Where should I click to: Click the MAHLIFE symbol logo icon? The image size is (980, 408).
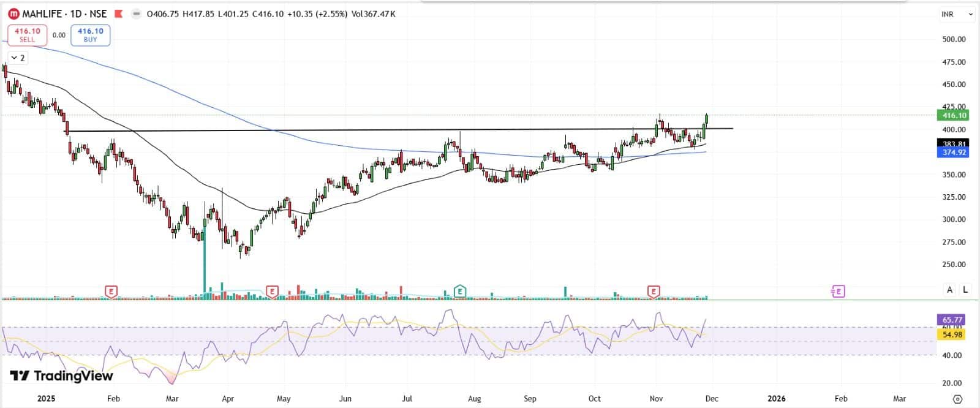click(x=13, y=13)
